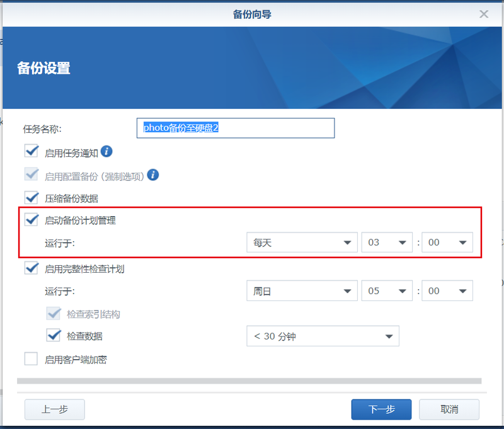Open the 每天 backup frequency dropdown
The width and height of the screenshot is (504, 429).
click(301, 243)
